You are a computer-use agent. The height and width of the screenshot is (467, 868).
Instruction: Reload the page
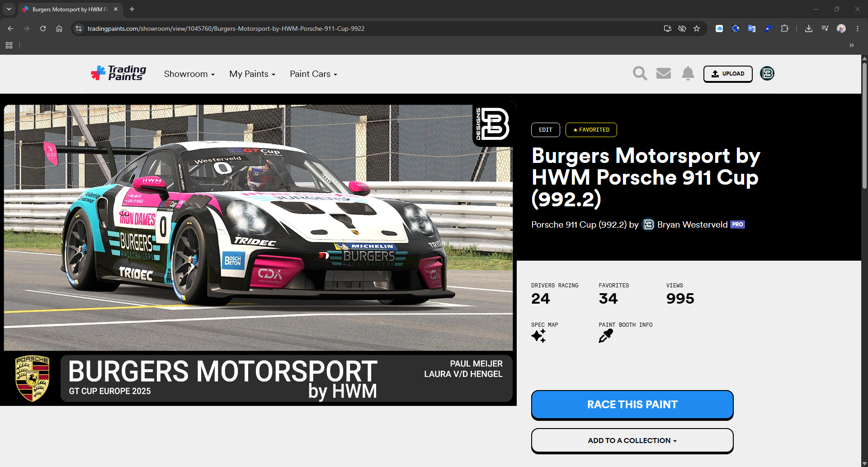(x=43, y=29)
